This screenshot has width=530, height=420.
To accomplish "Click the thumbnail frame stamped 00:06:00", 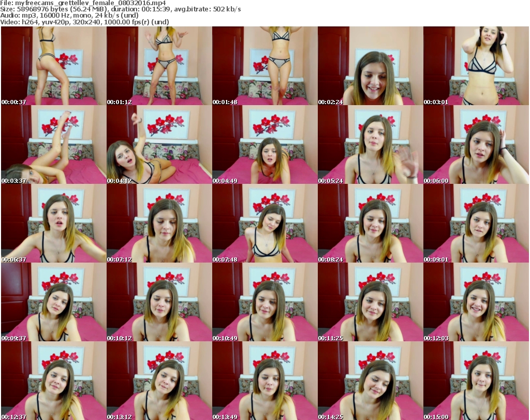I will click(x=476, y=144).
